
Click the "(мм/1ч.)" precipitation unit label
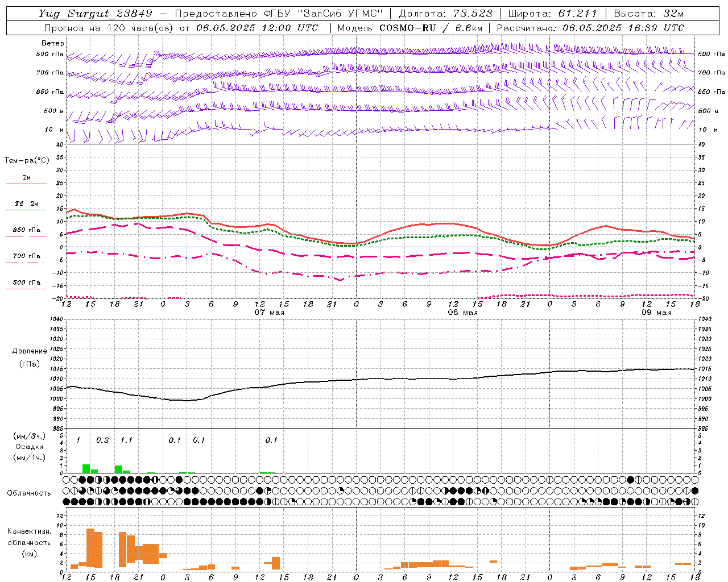[30, 458]
